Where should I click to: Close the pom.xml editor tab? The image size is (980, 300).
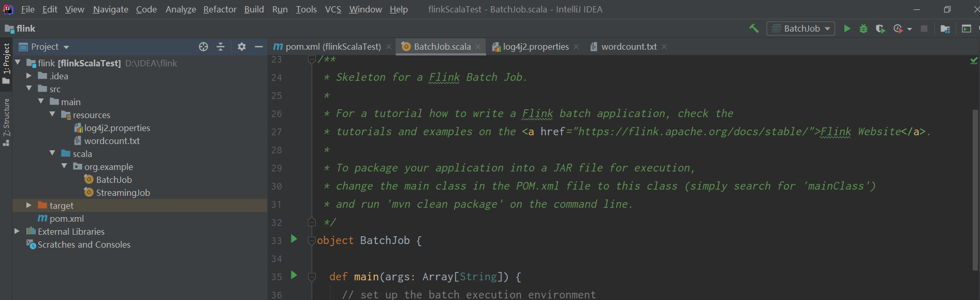(x=389, y=47)
